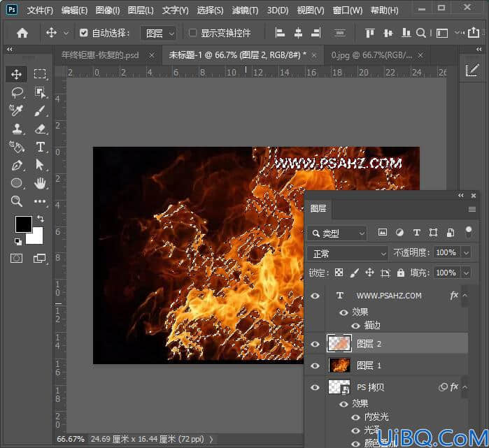Hide the PS 拷贝 layer
This screenshot has width=489, height=448.
315,387
